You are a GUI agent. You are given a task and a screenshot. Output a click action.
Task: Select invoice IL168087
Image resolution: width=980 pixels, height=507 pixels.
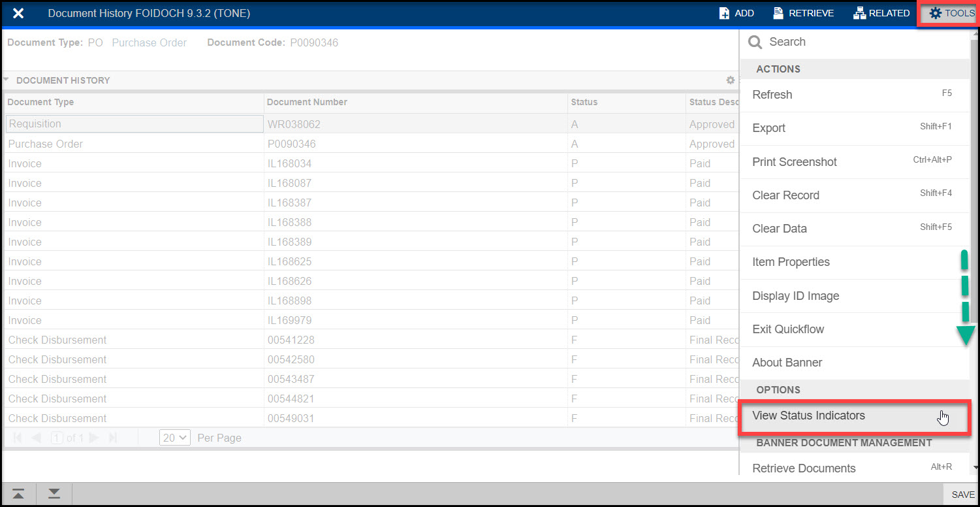[x=289, y=183]
